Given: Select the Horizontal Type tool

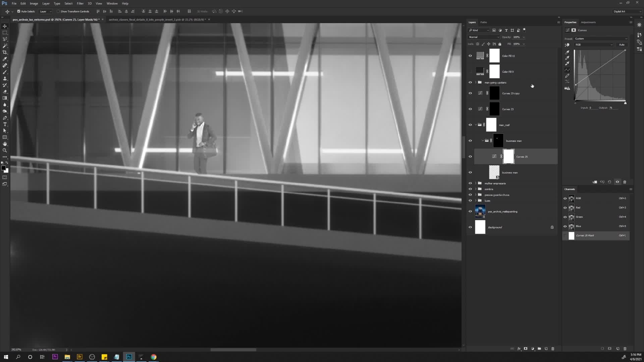Looking at the screenshot, I should pos(5,124).
